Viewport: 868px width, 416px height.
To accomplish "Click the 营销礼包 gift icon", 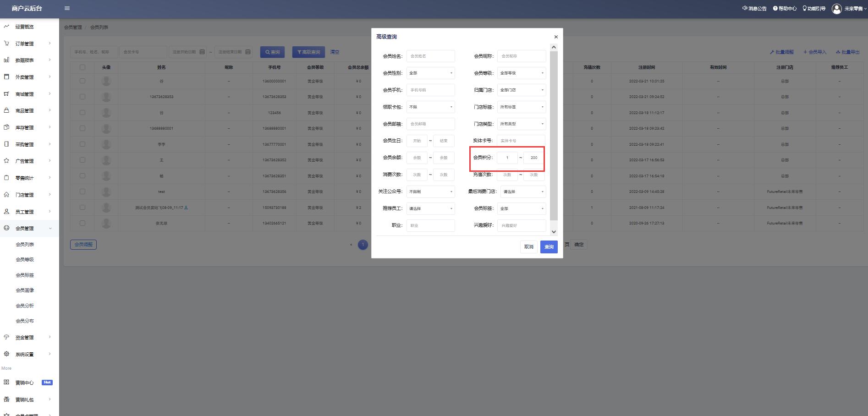I will 6,400.
